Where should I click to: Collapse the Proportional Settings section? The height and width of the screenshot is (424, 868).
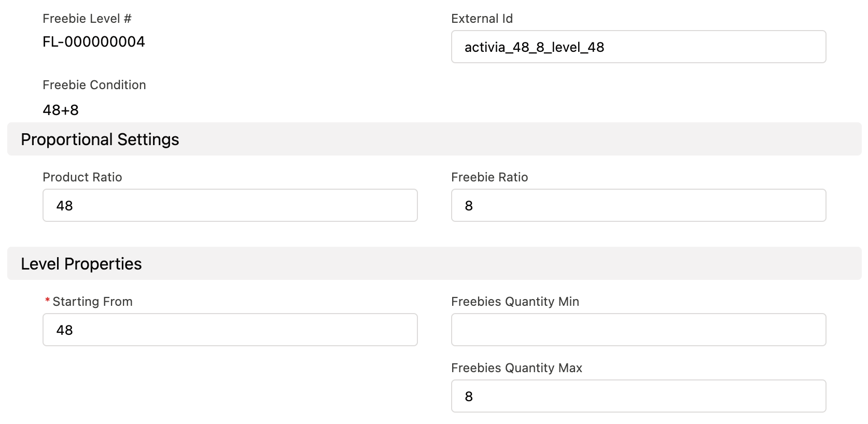tap(100, 139)
